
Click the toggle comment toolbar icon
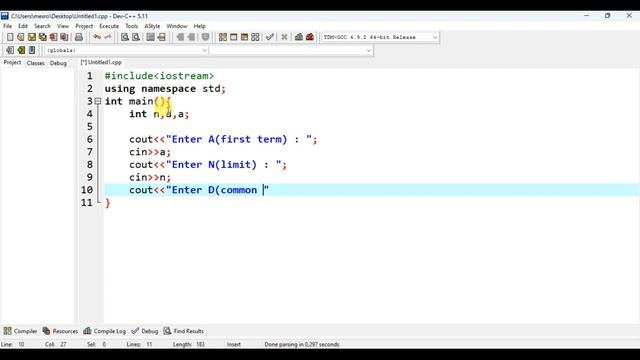[205, 37]
